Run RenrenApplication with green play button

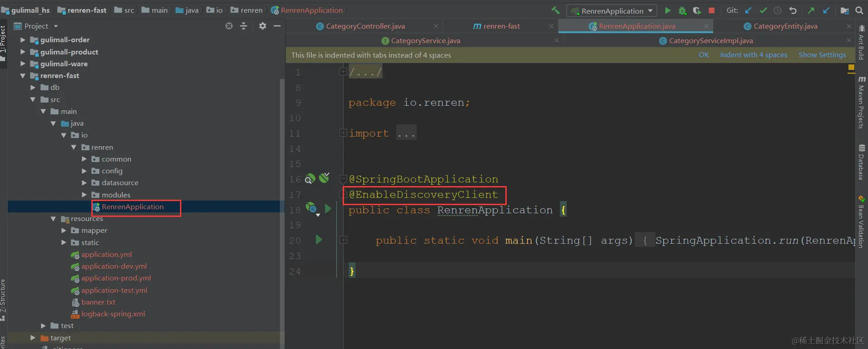click(668, 10)
